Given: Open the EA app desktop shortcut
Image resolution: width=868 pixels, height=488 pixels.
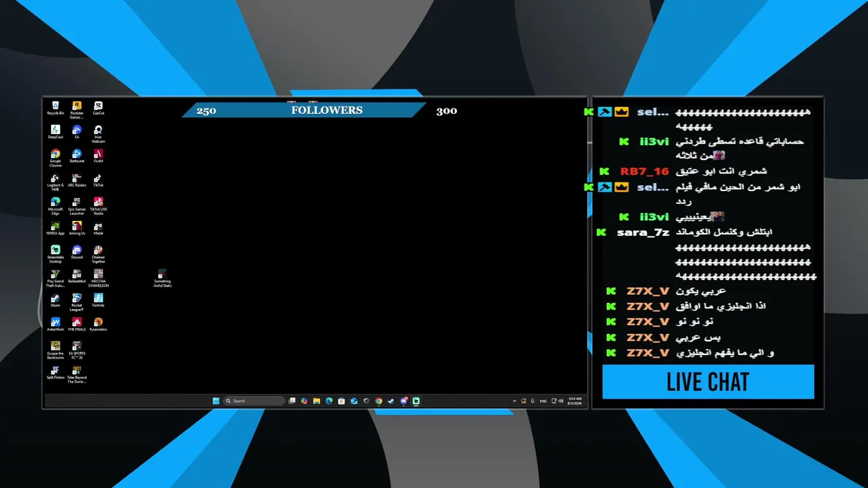Looking at the screenshot, I should pyautogui.click(x=77, y=132).
